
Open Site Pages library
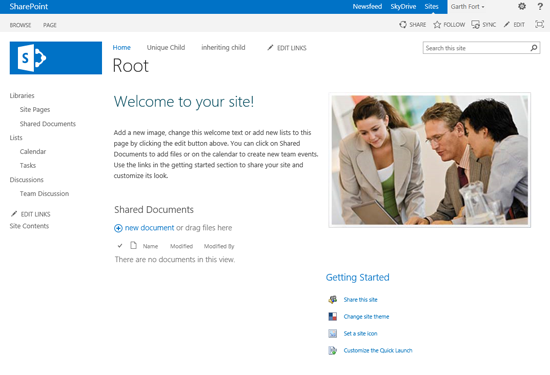pos(35,109)
